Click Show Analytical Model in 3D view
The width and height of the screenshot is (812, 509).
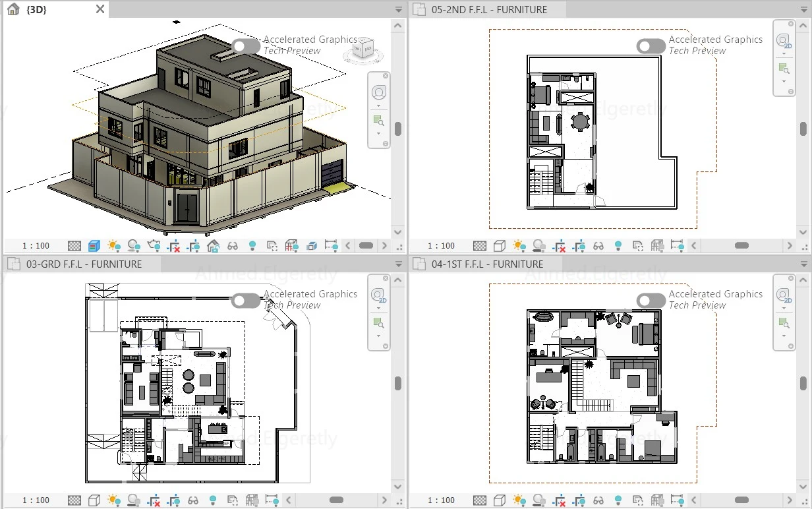[292, 246]
